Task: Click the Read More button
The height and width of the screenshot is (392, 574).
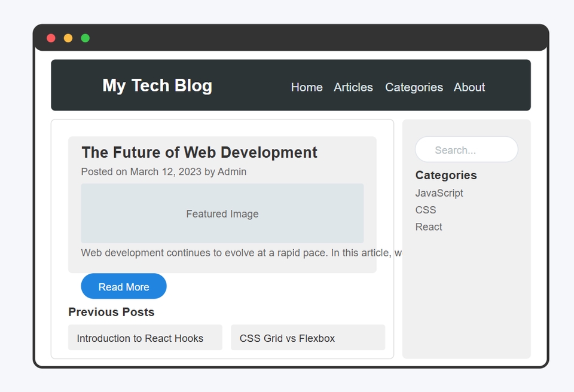Action: click(x=124, y=286)
